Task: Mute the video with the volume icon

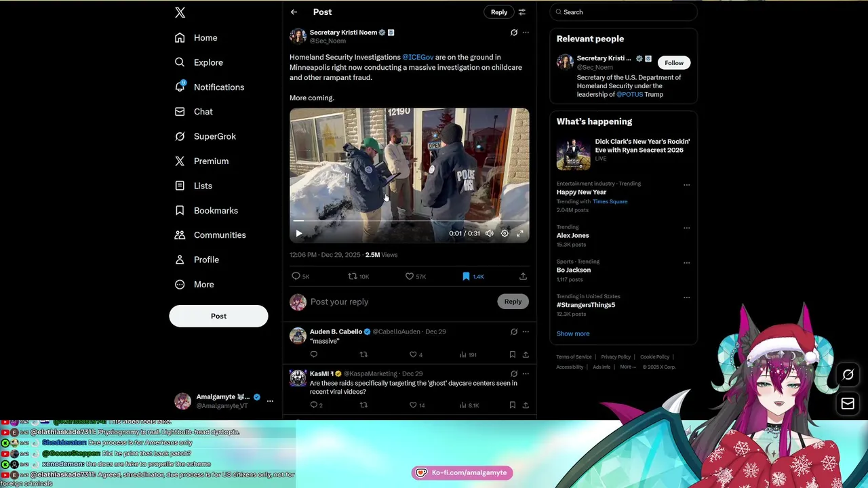Action: (490, 233)
